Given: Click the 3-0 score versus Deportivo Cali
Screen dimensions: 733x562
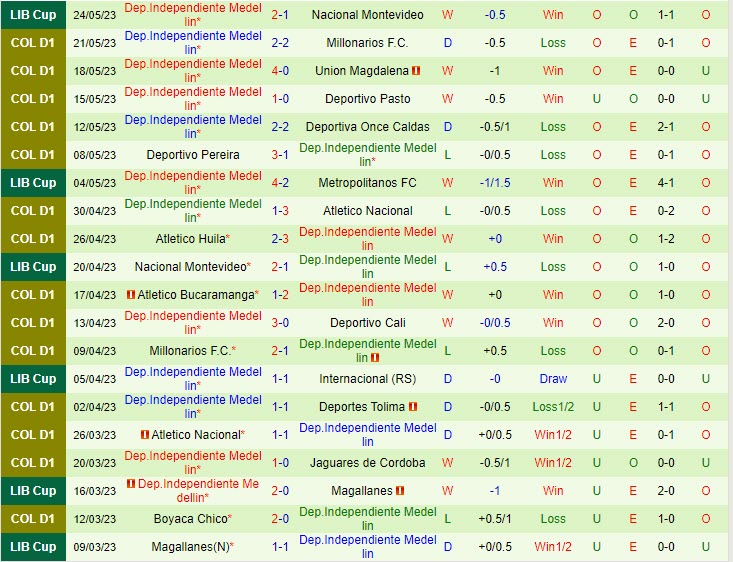Looking at the screenshot, I should (280, 323).
